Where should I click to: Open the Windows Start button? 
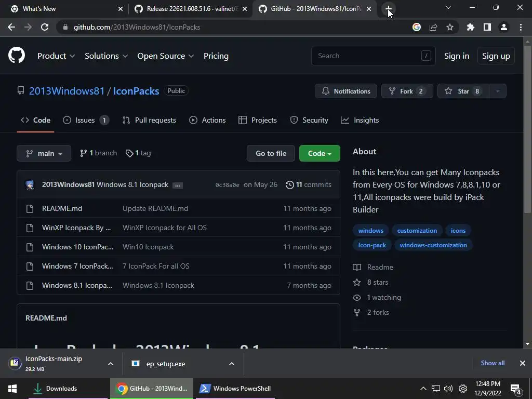click(12, 389)
